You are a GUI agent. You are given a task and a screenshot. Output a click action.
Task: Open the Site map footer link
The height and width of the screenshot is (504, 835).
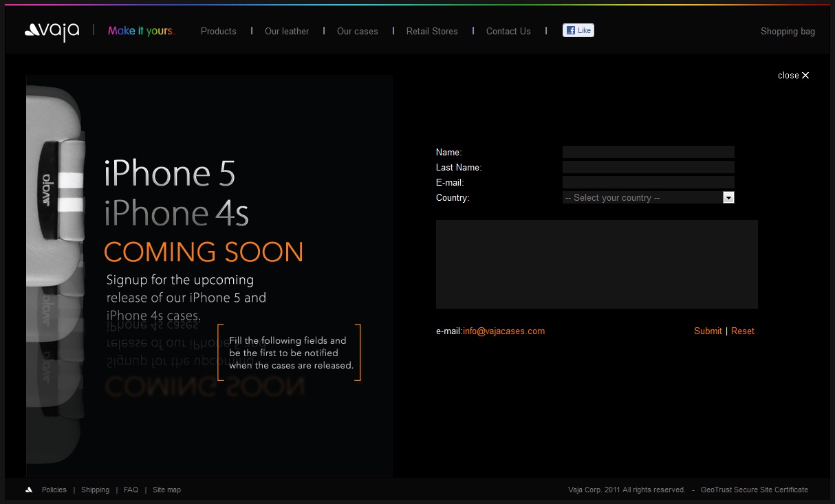(166, 490)
